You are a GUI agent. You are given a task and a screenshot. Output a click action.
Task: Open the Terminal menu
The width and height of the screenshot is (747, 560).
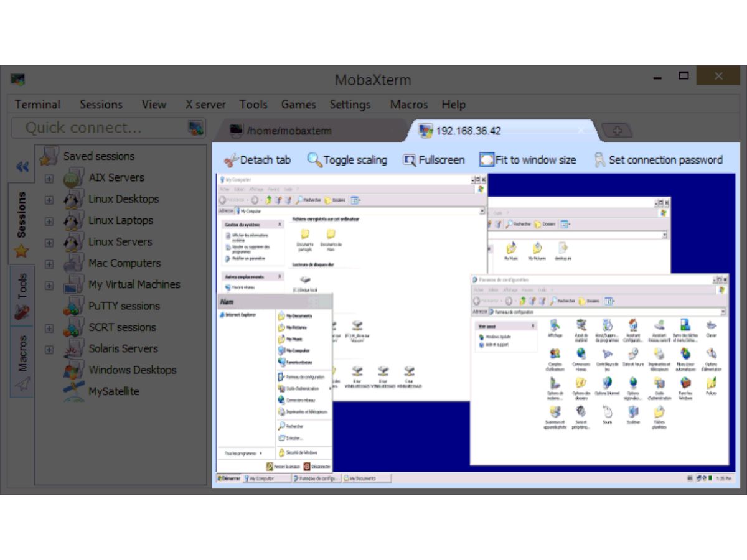pyautogui.click(x=37, y=105)
